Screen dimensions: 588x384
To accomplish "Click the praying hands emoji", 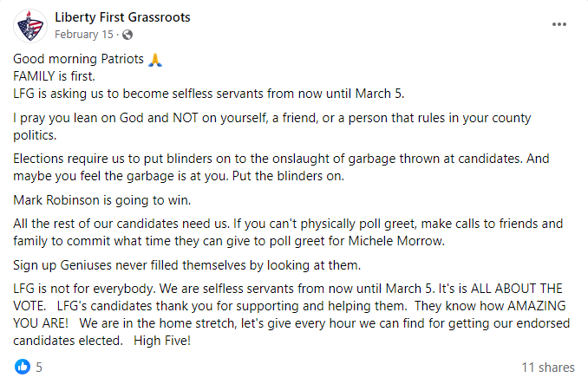I will [x=154, y=60].
